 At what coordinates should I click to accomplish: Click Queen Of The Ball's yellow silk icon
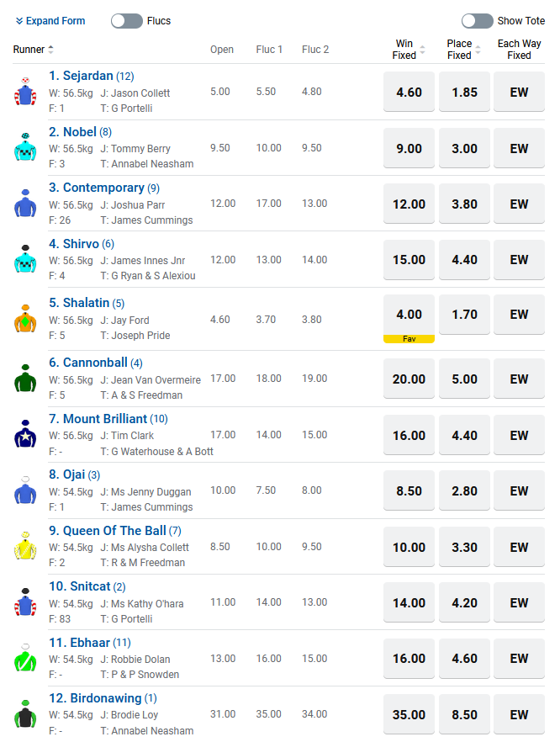coord(25,546)
